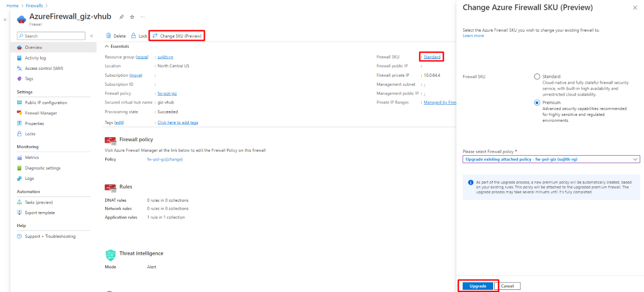Click 'Click here to add tags' link
Image resolution: width=644 pixels, height=292 pixels.
[x=178, y=122]
